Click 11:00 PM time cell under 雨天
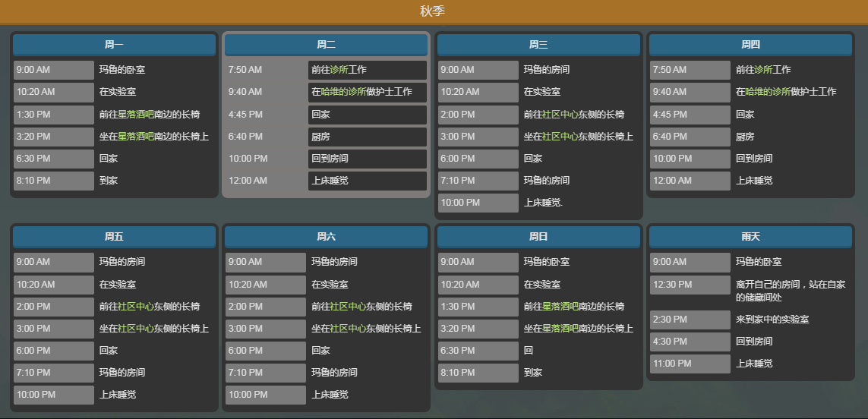This screenshot has width=868, height=419. tap(690, 364)
